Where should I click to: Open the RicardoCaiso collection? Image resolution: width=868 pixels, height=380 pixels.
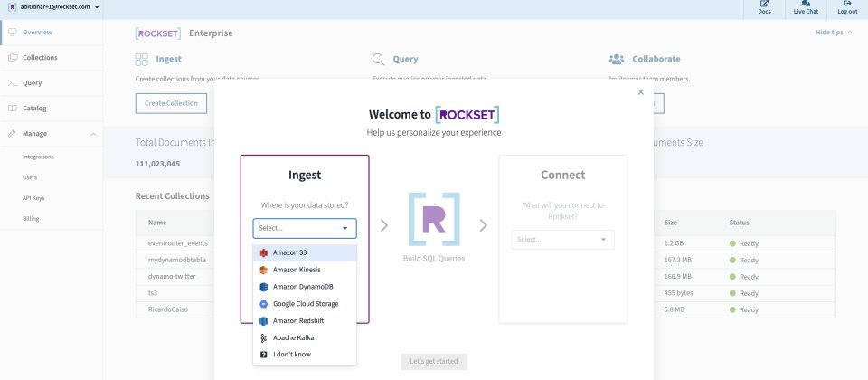point(168,309)
